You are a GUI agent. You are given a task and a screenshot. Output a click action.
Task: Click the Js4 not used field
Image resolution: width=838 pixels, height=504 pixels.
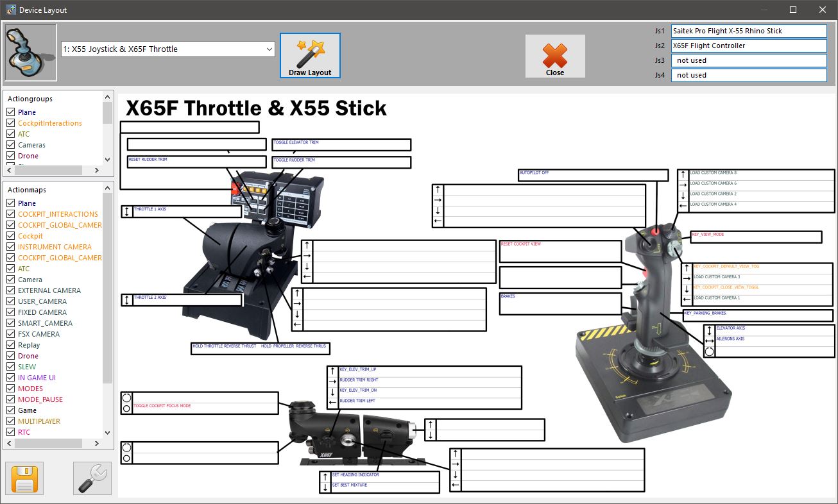tap(749, 75)
